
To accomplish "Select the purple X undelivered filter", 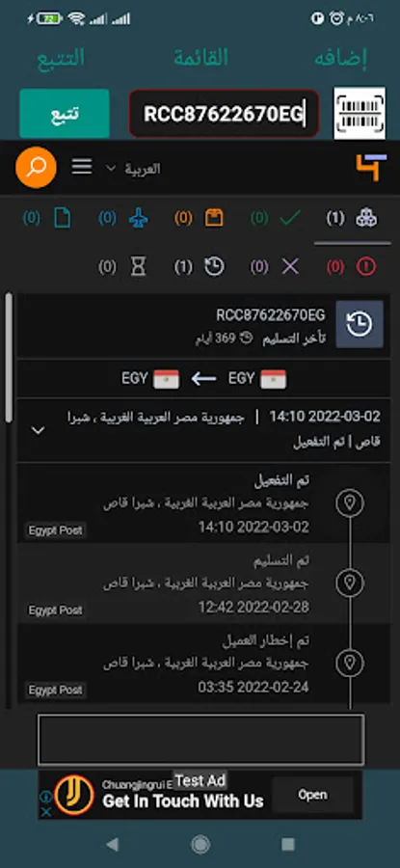I will (x=275, y=267).
